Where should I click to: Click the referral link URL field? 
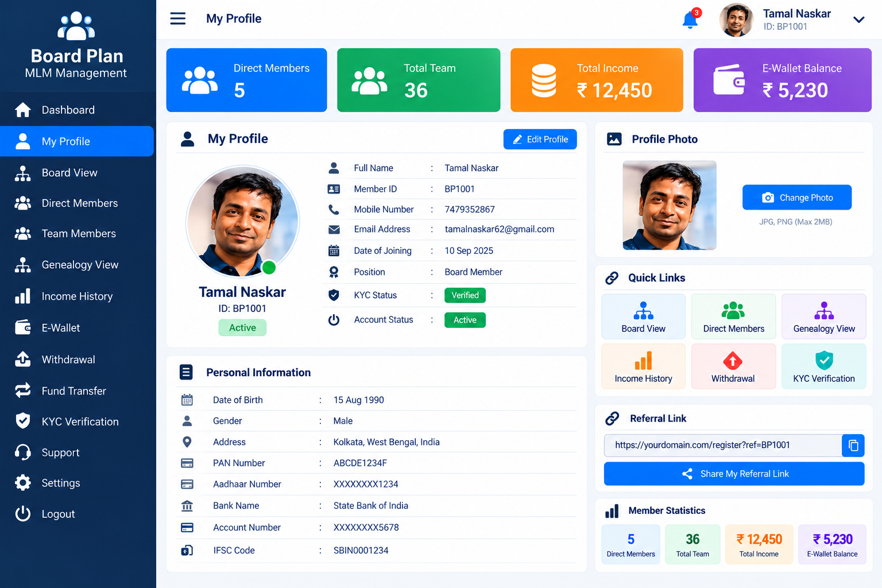pos(723,446)
